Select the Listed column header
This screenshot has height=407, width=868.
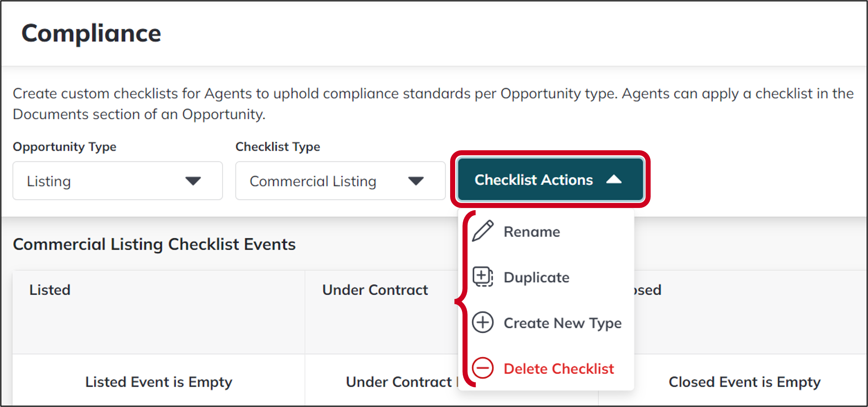[49, 290]
